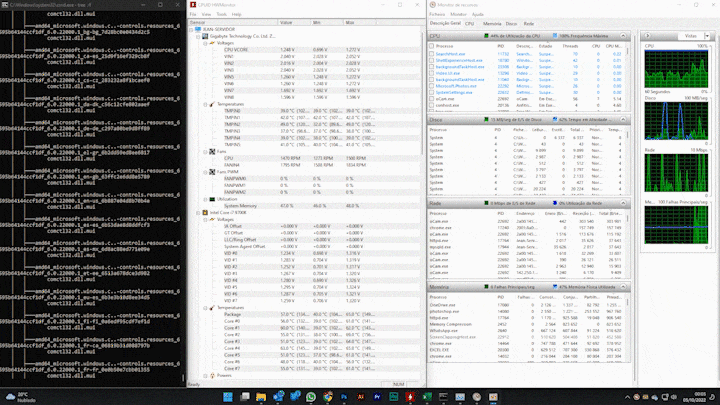Click the Gigabyte motherboard chip icon
Image resolution: width=720 pixels, height=405 pixels.
[205, 36]
